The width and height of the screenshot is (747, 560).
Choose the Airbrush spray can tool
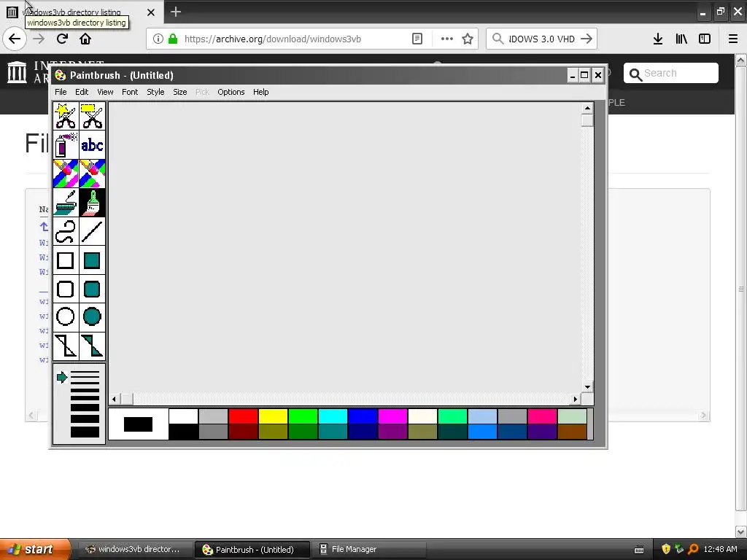[x=66, y=145]
